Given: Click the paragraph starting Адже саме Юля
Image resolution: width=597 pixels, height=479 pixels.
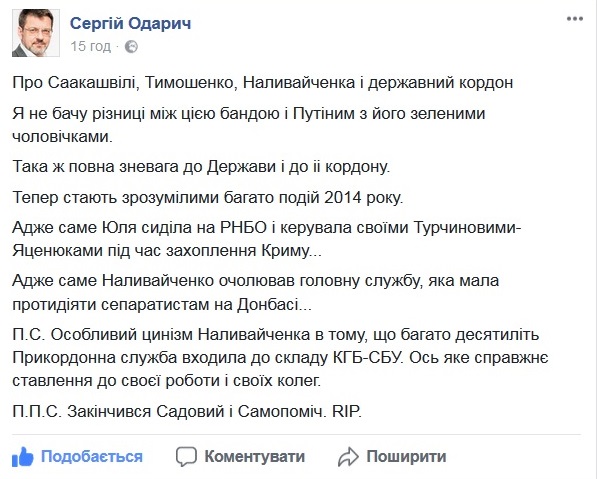Looking at the screenshot, I should click(x=267, y=239).
